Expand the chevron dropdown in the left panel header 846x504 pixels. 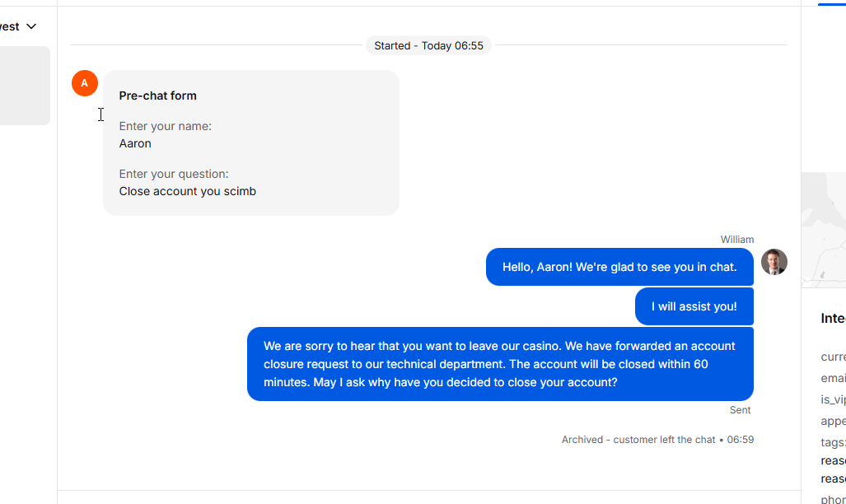(31, 26)
